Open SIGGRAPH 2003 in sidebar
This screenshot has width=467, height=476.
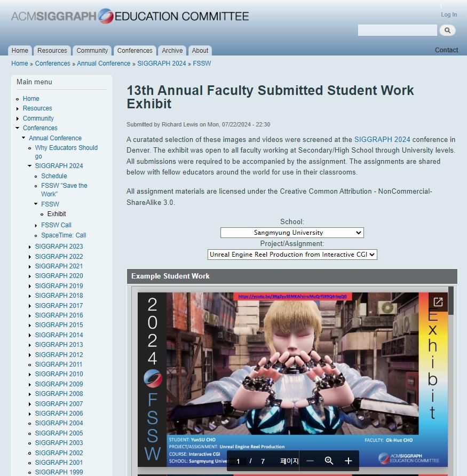[59, 443]
